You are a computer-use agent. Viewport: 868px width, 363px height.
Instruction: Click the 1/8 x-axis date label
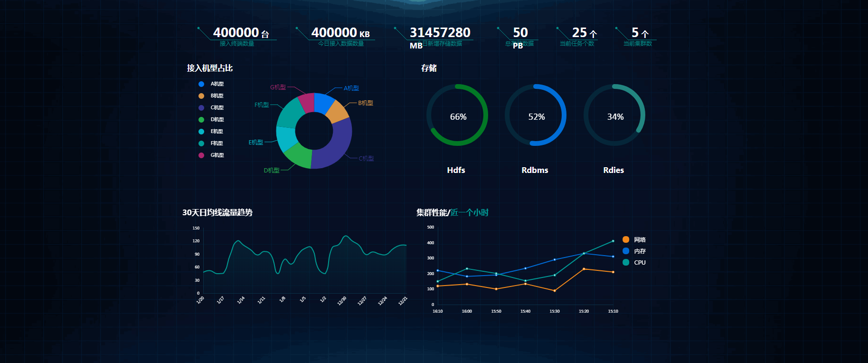coord(283,299)
